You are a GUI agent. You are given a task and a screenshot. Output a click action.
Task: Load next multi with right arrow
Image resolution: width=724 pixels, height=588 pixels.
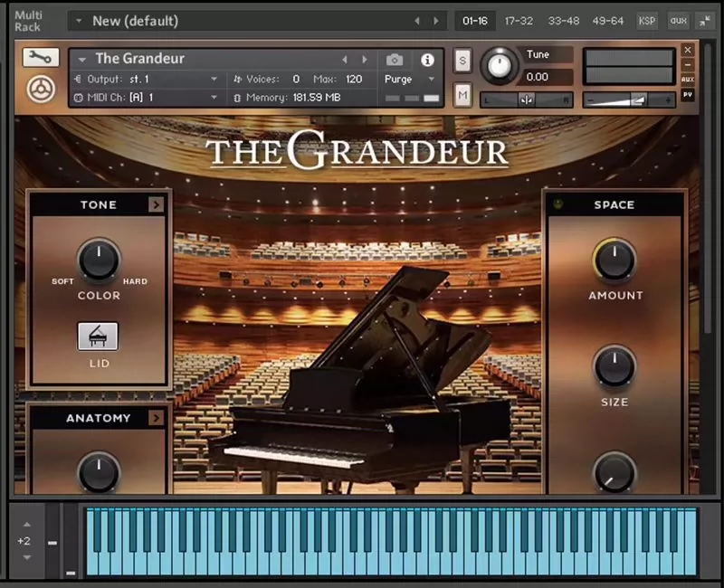coord(436,21)
